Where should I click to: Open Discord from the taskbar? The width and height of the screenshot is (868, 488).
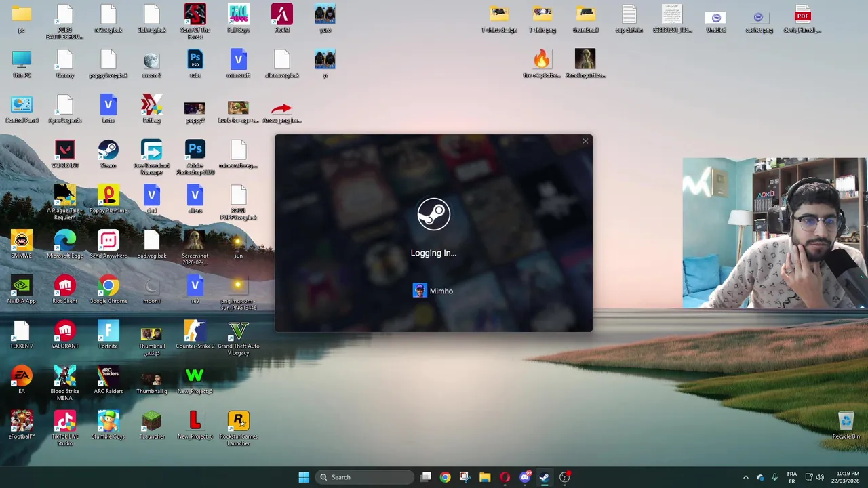(524, 477)
